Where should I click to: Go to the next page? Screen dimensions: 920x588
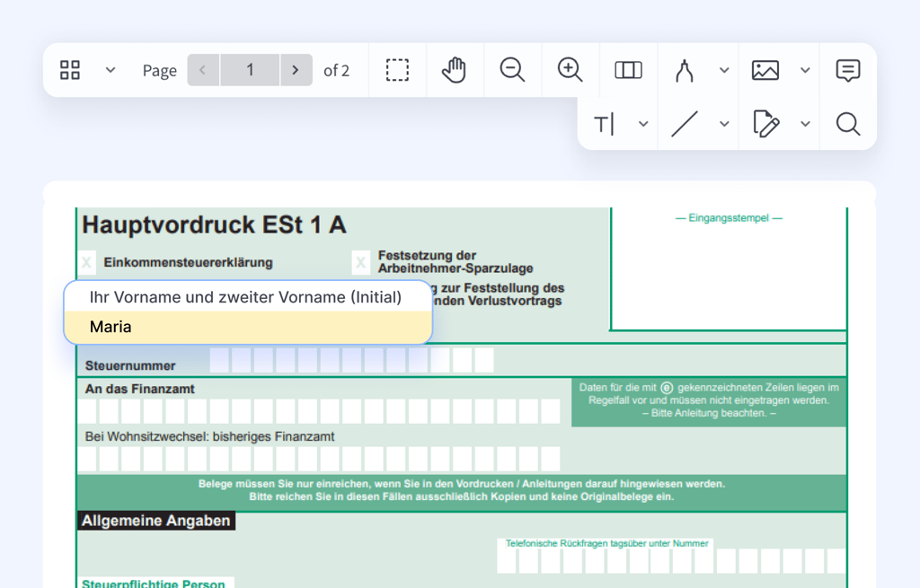[x=296, y=70]
